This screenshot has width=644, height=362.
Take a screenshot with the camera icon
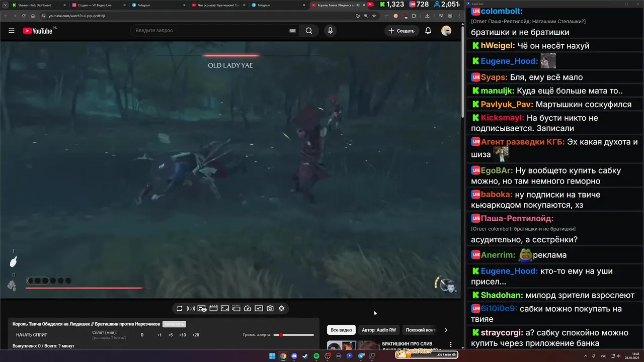(270, 308)
